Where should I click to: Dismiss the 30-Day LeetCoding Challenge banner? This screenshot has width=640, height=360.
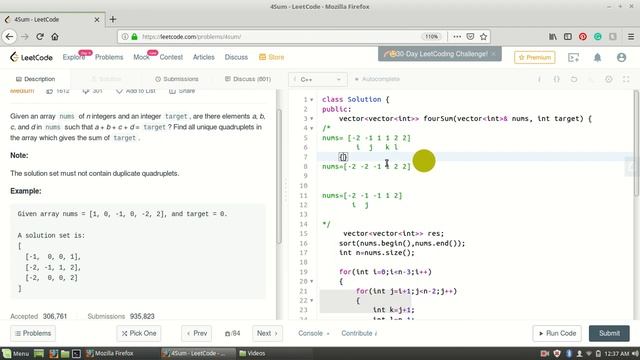click(x=493, y=54)
